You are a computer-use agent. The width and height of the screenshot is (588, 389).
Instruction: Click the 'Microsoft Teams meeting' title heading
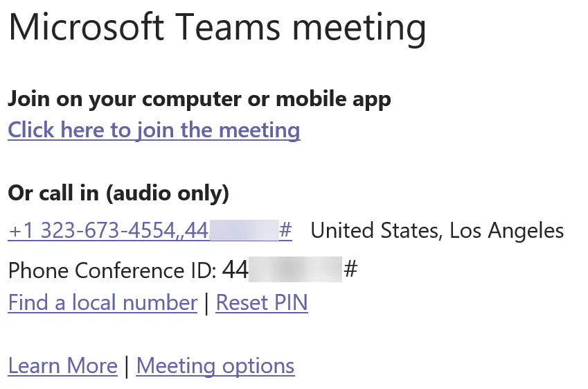coord(217,28)
